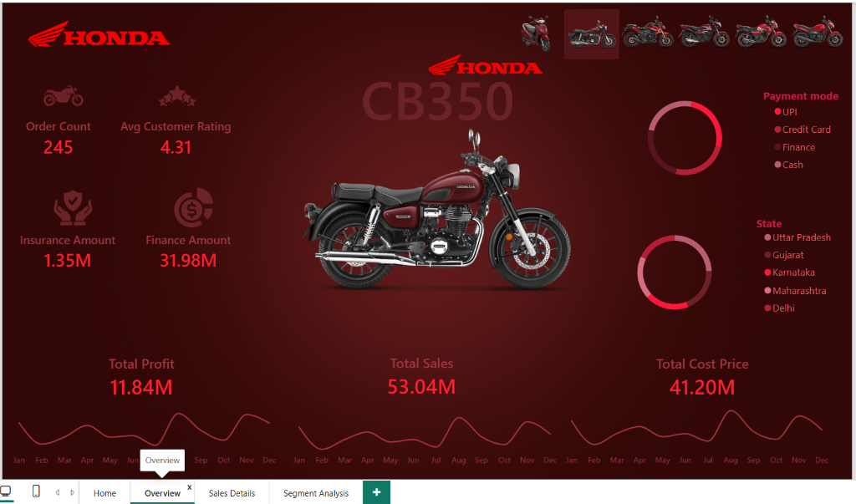Click the State legend title
The image size is (856, 504).
point(769,223)
